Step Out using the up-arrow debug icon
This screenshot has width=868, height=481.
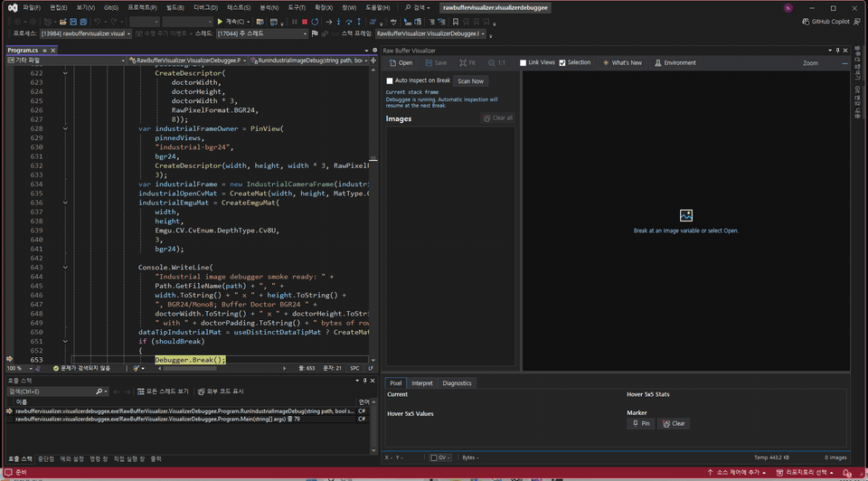[x=359, y=22]
